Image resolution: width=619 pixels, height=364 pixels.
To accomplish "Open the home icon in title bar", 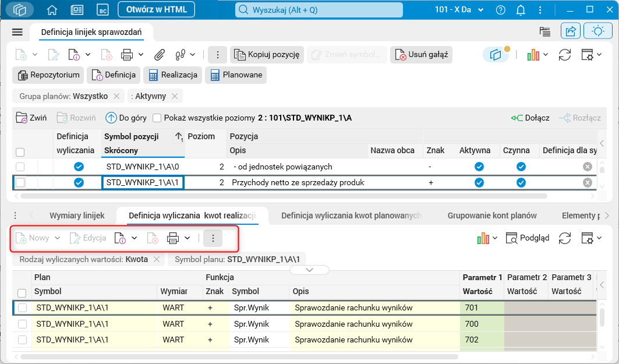I will pyautogui.click(x=52, y=10).
